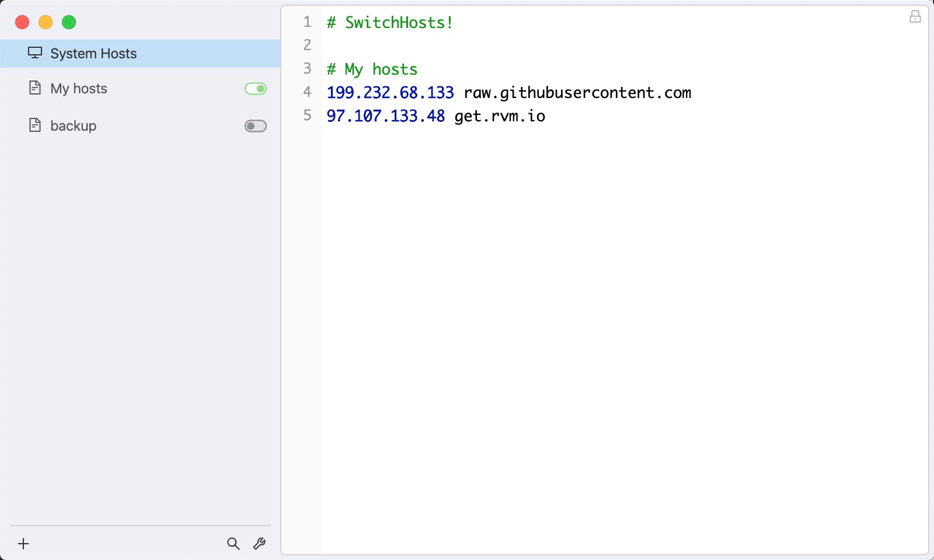The width and height of the screenshot is (934, 560).
Task: Click the IP address 199.232.68.133
Action: point(390,93)
